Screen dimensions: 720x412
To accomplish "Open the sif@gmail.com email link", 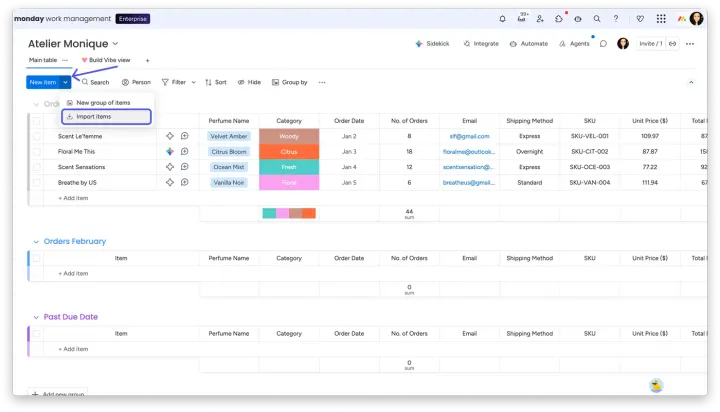I will 469,136.
